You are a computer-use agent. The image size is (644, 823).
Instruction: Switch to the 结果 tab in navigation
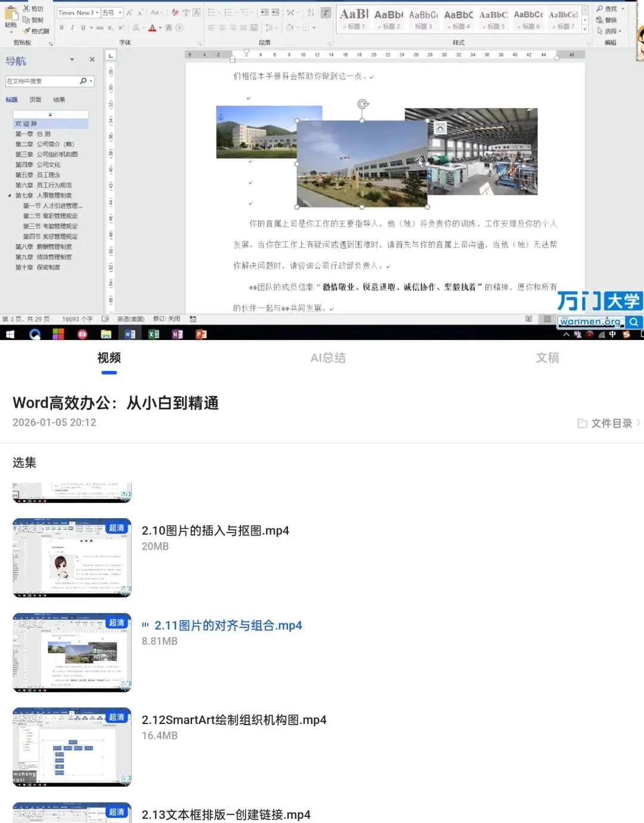point(58,100)
